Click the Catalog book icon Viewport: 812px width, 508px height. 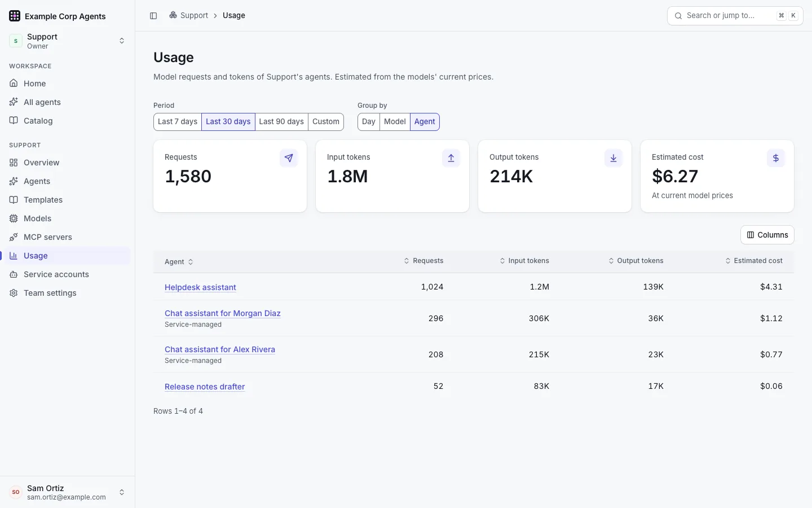(x=14, y=120)
